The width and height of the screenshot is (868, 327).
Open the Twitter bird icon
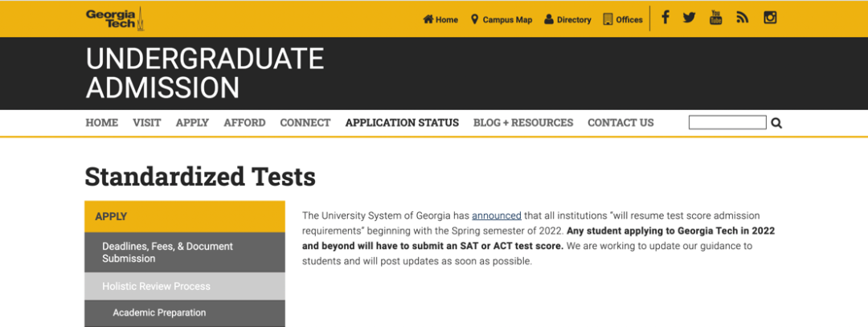click(689, 18)
